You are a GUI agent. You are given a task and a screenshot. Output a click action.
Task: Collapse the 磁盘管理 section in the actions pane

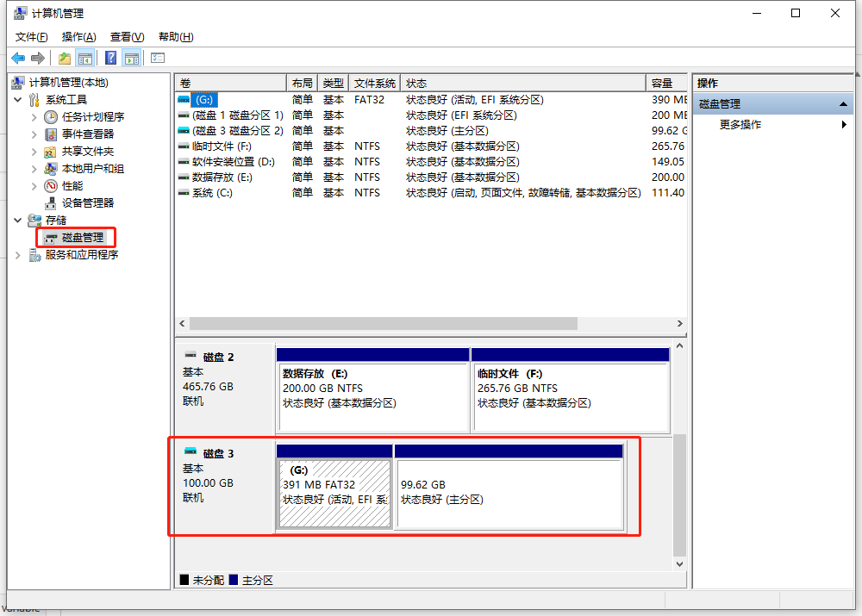tap(846, 104)
